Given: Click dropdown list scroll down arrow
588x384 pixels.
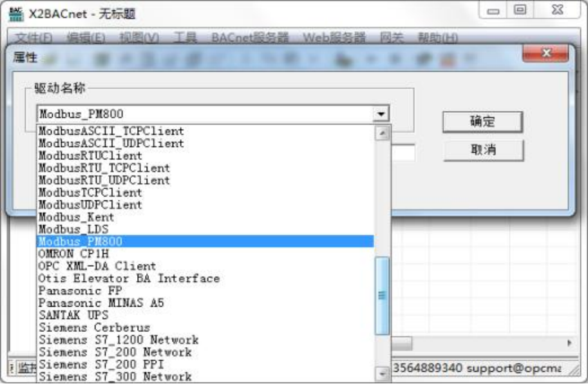Looking at the screenshot, I should 382,374.
